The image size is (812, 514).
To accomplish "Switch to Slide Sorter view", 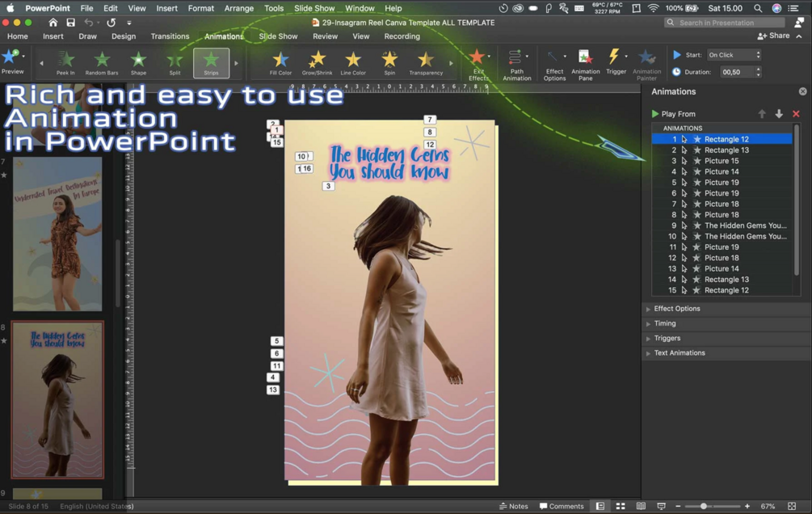I will click(621, 506).
